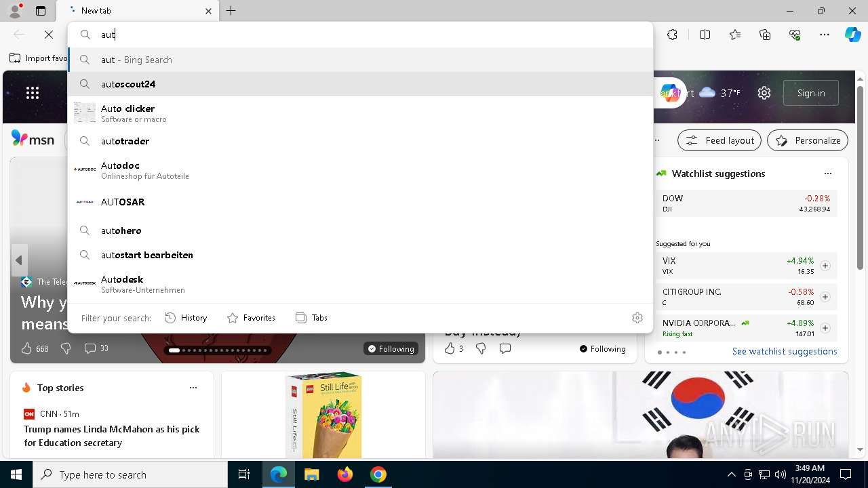This screenshot has height=488, width=868.
Task: Choose Autodoc suggestion
Action: coord(361,170)
